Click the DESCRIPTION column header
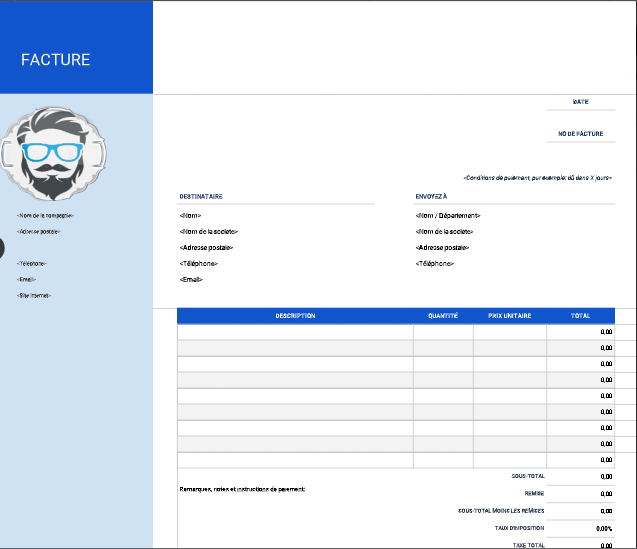Image resolution: width=637 pixels, height=549 pixels. pyautogui.click(x=295, y=316)
